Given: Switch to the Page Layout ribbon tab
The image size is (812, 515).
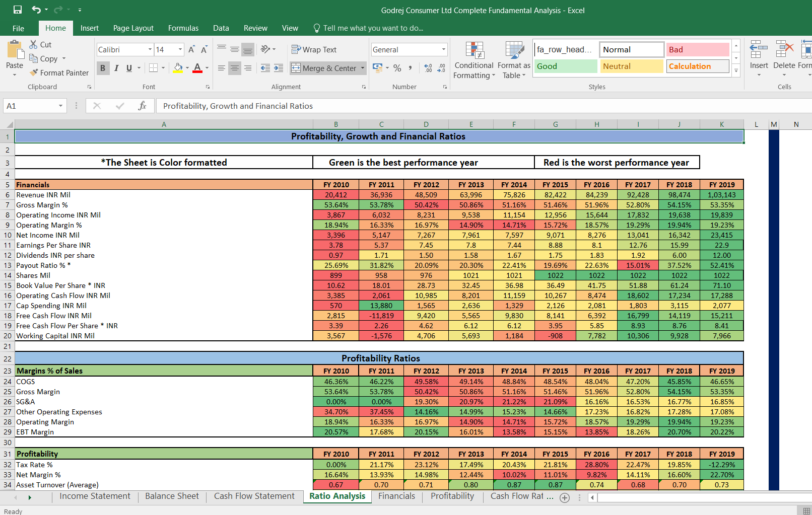Looking at the screenshot, I should (x=133, y=28).
